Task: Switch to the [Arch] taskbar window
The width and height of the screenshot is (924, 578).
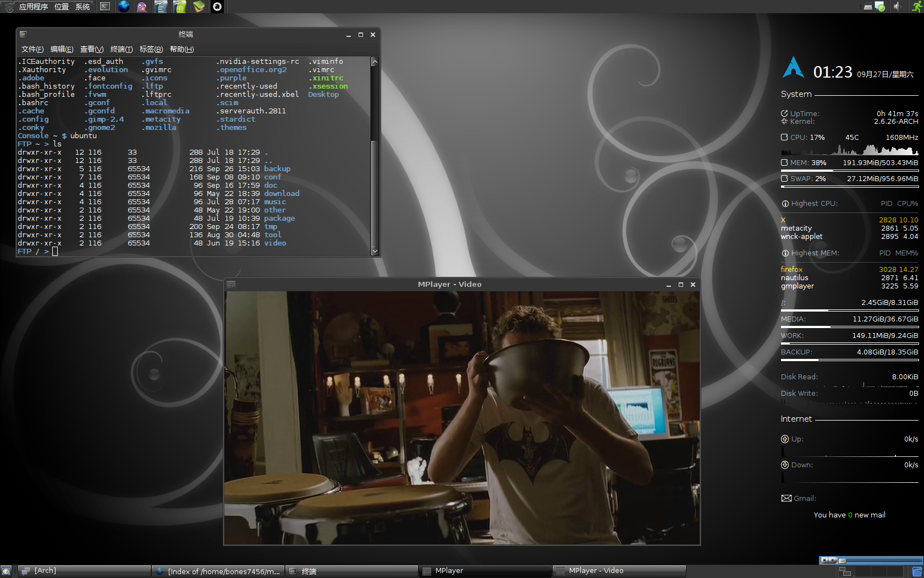Action: [84, 571]
